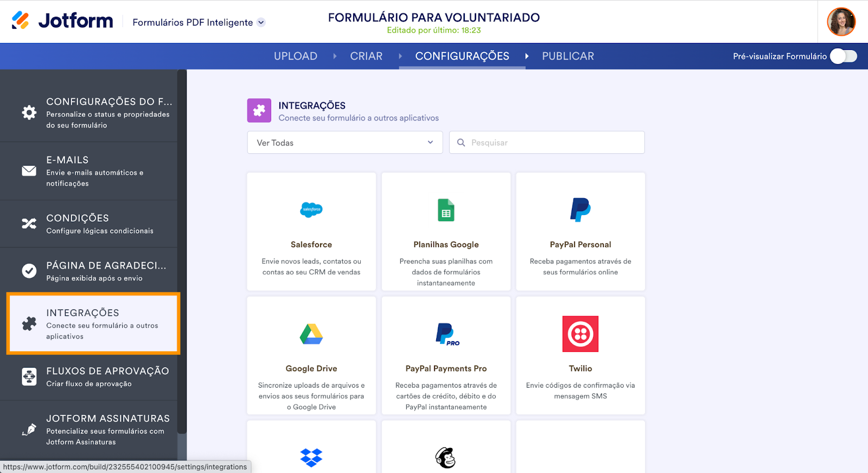The height and width of the screenshot is (473, 868).
Task: Select the Google Drive integration title
Action: point(311,368)
